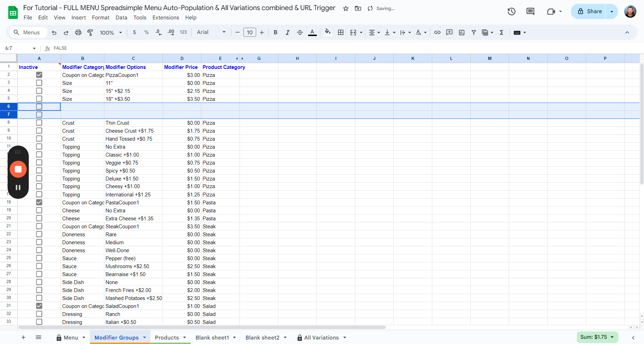The width and height of the screenshot is (644, 344).
Task: Check Inactive box for SteakCoupon1 row
Action: point(39,226)
